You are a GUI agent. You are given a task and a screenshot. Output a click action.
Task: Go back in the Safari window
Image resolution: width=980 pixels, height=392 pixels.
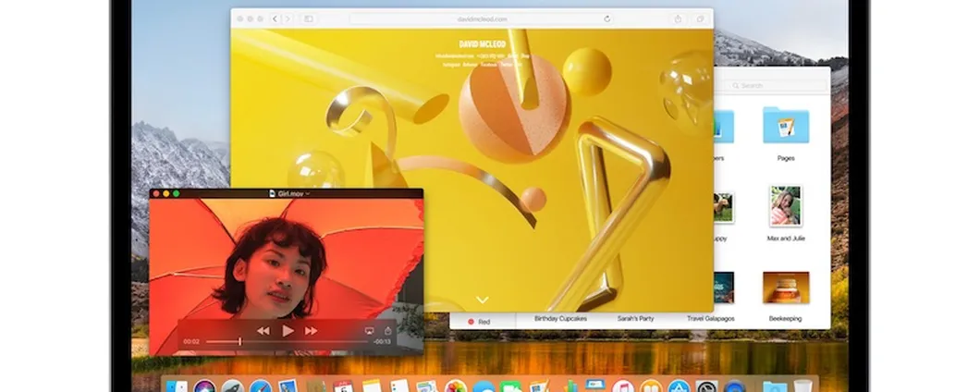tap(275, 18)
